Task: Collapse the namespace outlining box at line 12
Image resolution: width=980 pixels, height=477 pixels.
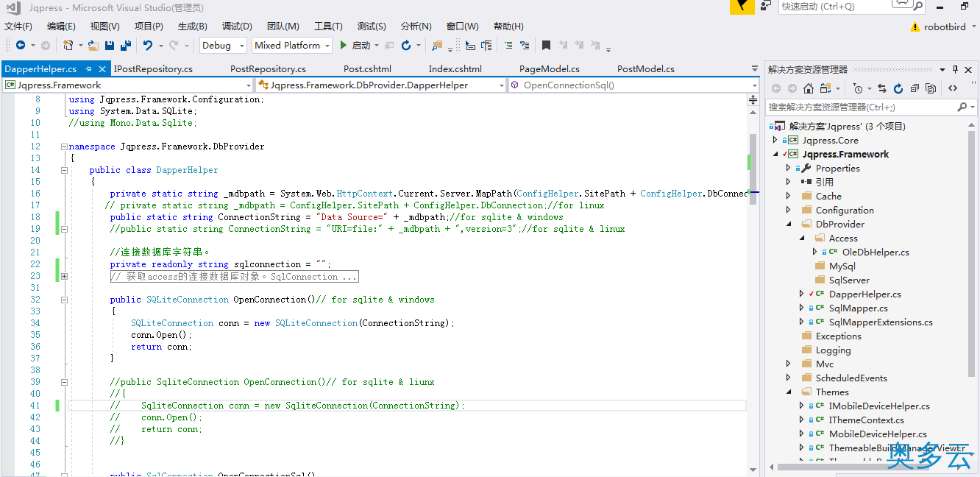Action: coord(64,146)
